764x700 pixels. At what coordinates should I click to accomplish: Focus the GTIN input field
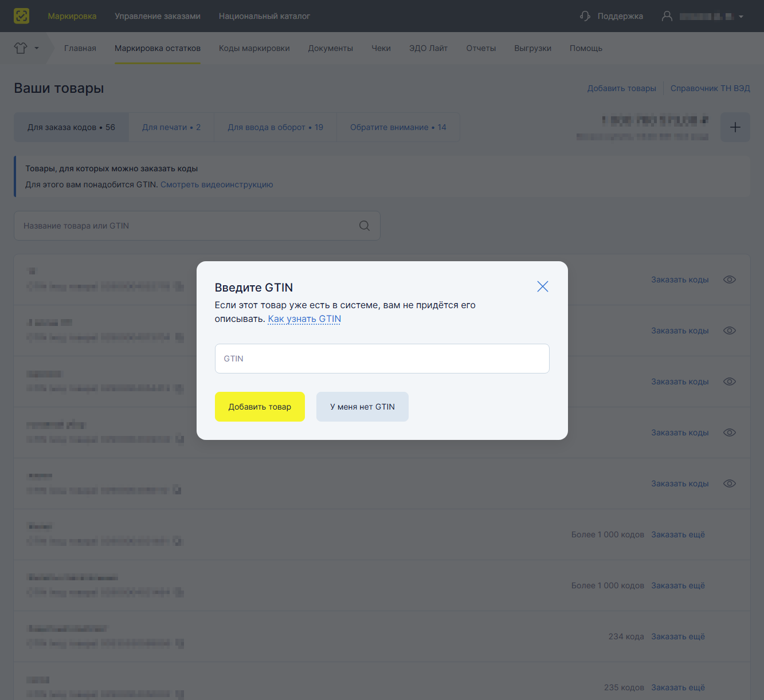pos(382,359)
